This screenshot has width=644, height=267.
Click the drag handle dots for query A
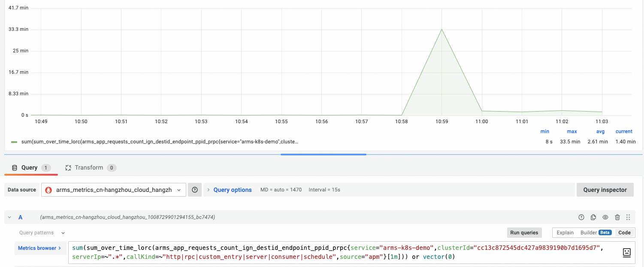click(628, 217)
